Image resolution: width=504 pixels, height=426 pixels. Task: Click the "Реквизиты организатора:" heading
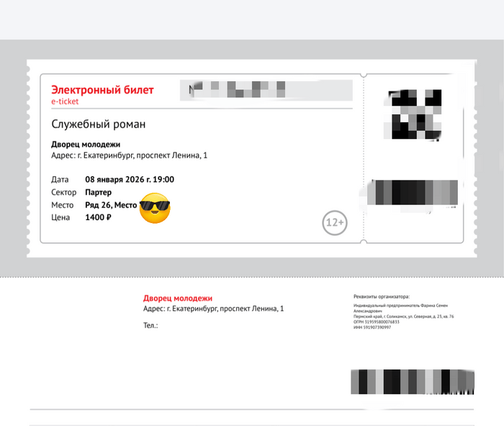click(381, 296)
